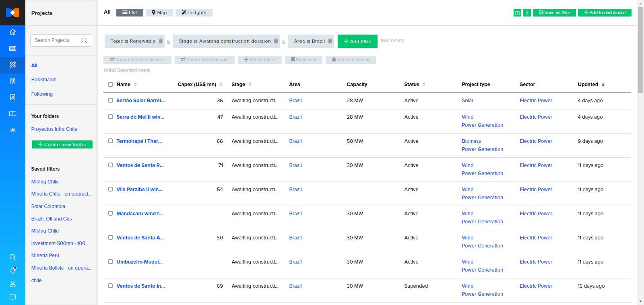Click the Add to folder button

point(260,60)
